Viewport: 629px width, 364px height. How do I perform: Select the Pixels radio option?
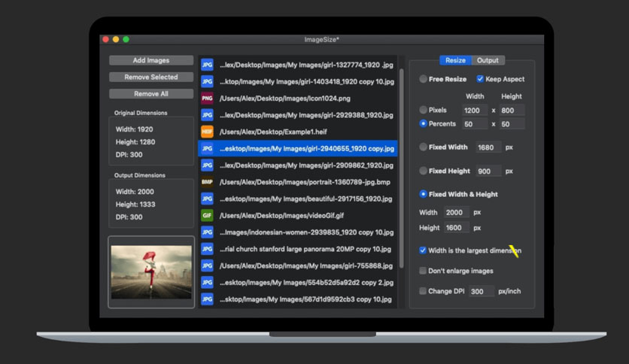[x=423, y=110]
